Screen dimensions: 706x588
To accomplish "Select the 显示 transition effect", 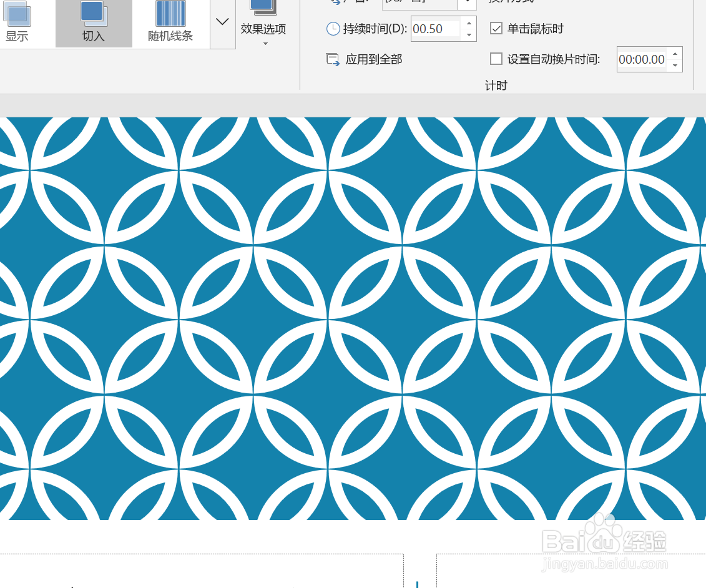I will [x=18, y=22].
